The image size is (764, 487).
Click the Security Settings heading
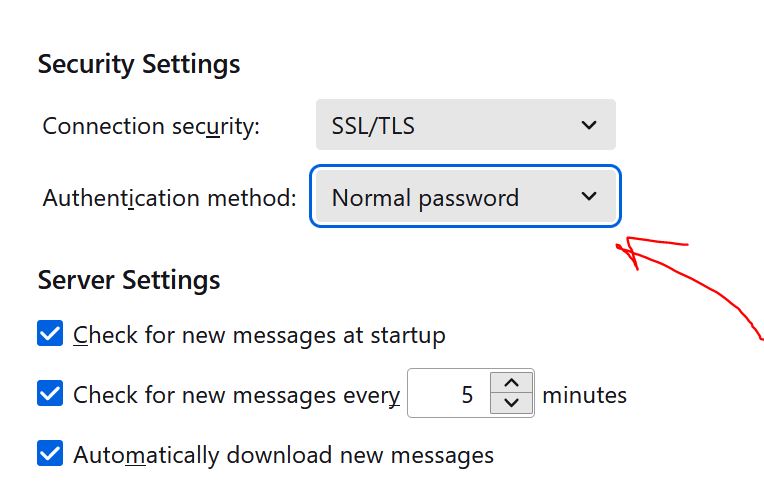(139, 65)
